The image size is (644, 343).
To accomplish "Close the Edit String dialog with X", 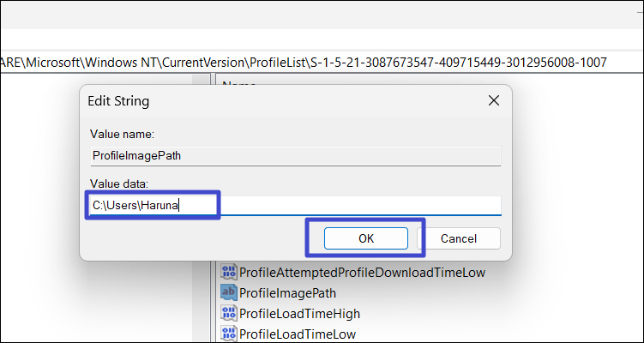I will [493, 101].
